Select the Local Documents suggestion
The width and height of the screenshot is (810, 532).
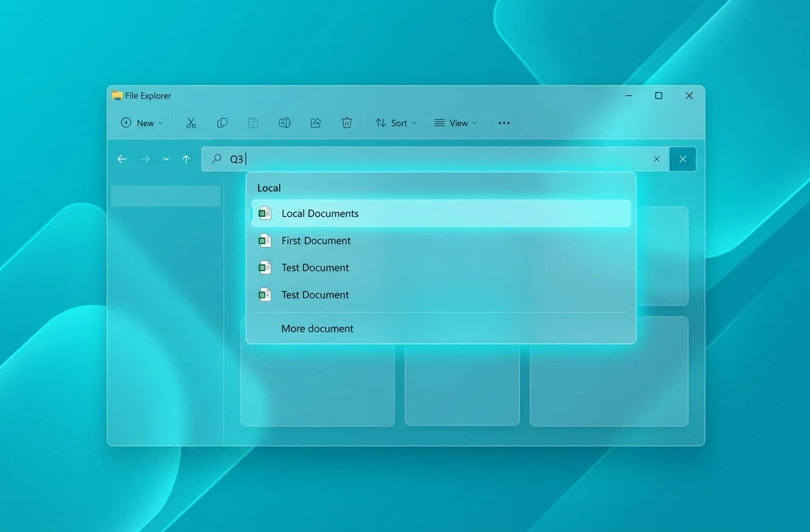pyautogui.click(x=441, y=213)
